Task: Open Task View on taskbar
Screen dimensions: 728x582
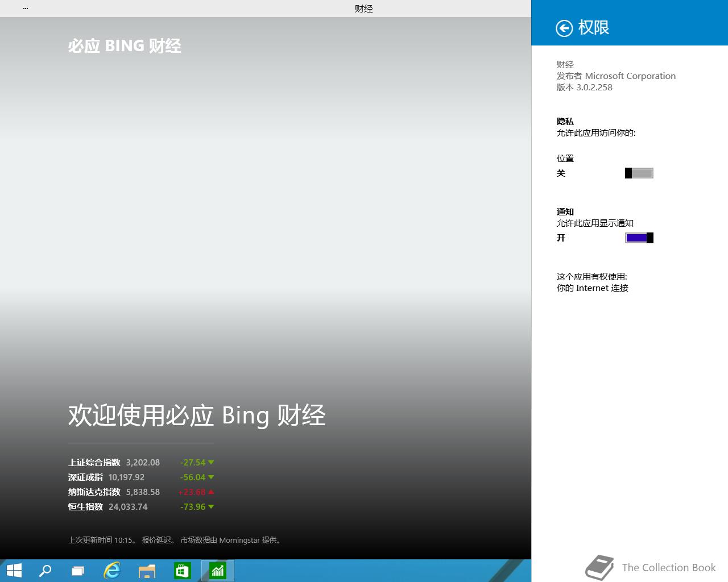Action: (78, 571)
